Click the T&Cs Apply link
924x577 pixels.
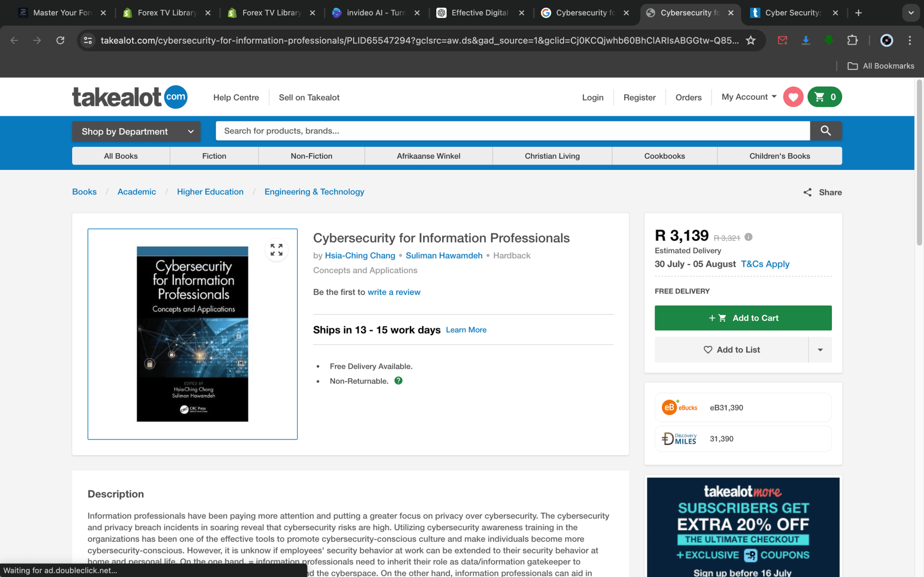(x=765, y=264)
